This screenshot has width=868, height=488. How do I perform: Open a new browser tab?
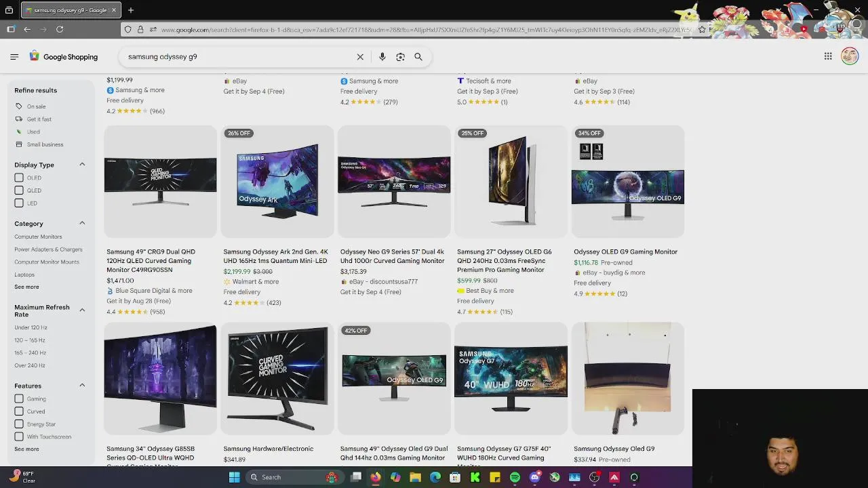tap(131, 10)
